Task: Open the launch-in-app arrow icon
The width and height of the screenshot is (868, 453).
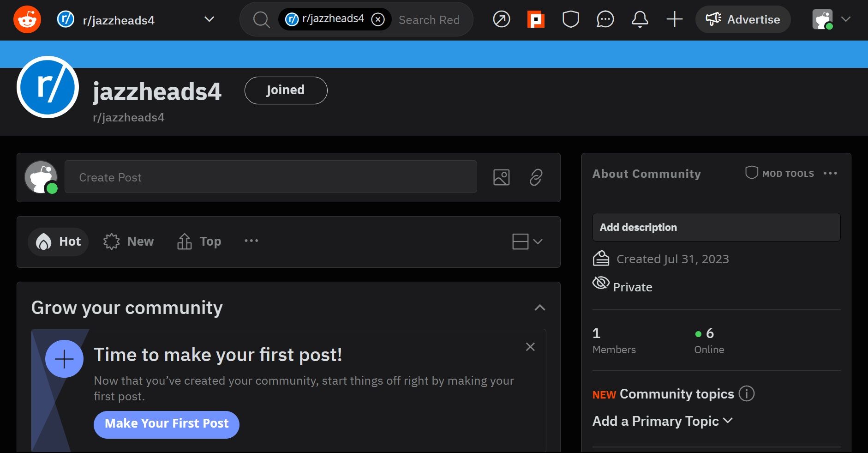Action: coord(501,19)
